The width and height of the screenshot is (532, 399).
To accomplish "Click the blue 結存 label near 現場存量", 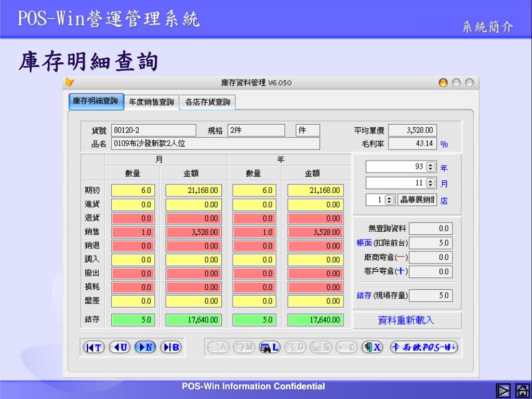I will [x=364, y=296].
